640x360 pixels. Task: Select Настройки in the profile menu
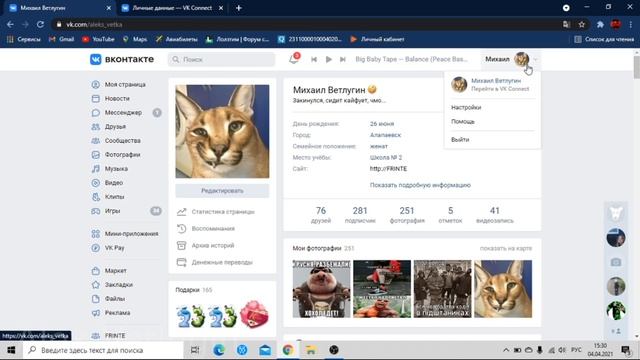pyautogui.click(x=466, y=107)
